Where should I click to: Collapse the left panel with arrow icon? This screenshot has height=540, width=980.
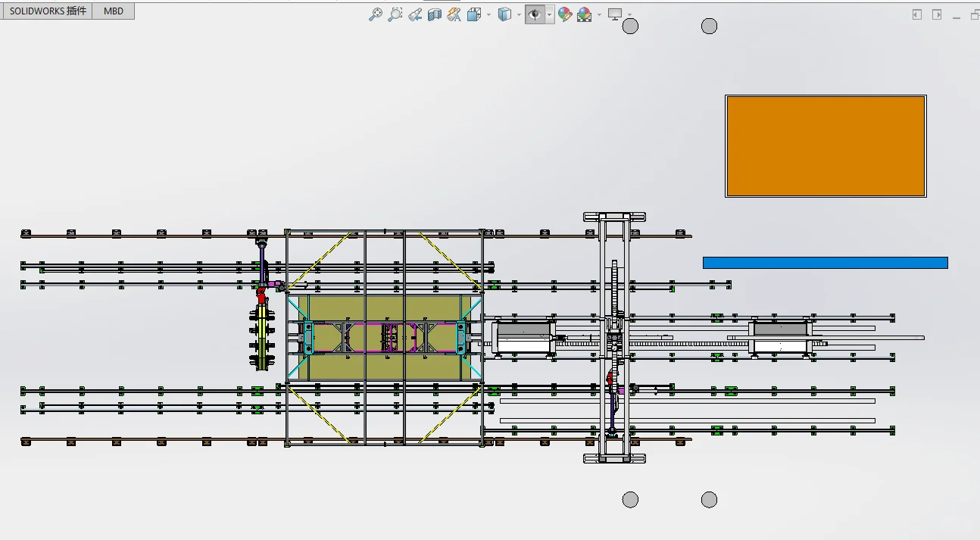coord(917,14)
